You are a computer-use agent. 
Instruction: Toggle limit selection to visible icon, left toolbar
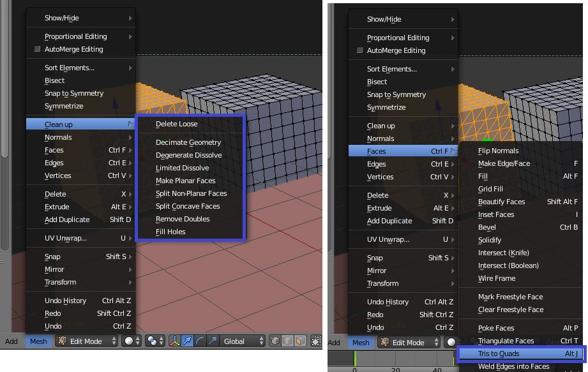[316, 341]
